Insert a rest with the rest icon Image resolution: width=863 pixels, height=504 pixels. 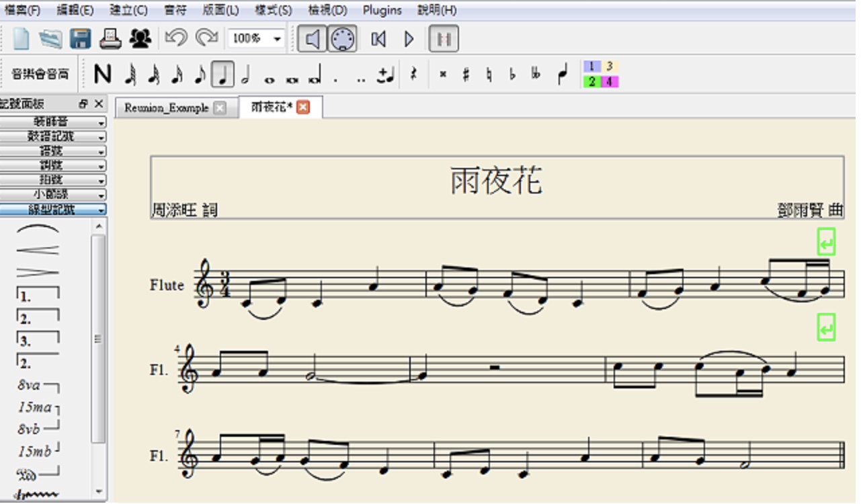[413, 75]
